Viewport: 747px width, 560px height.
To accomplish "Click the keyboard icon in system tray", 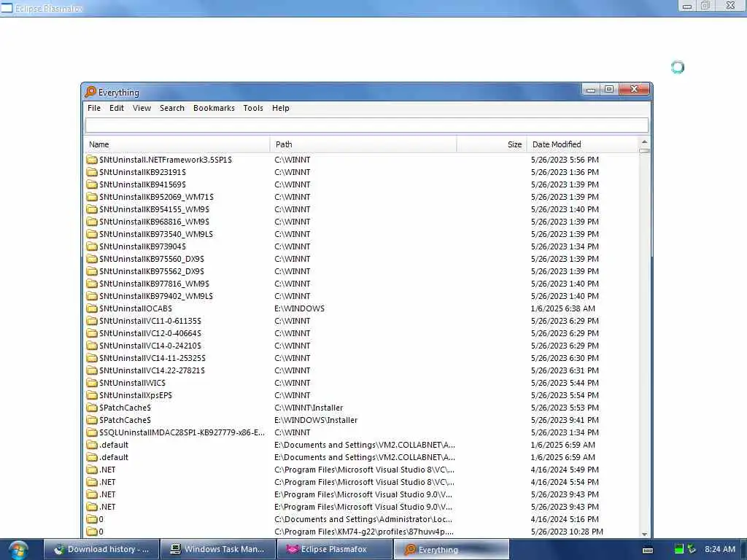I will coord(648,550).
